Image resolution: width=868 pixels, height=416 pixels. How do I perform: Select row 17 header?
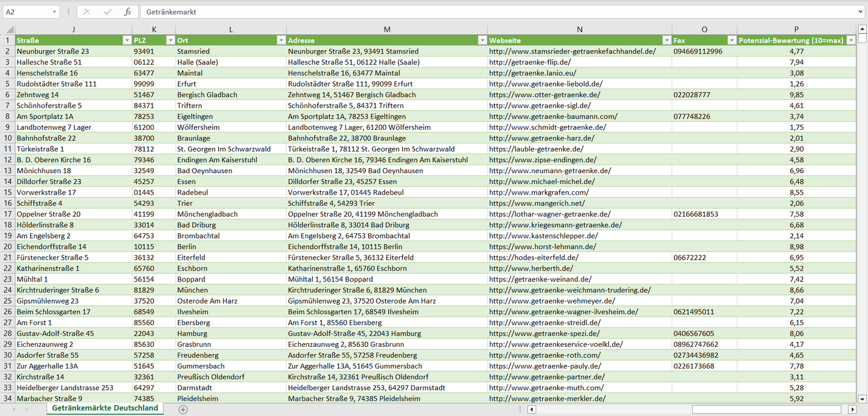pyautogui.click(x=8, y=214)
